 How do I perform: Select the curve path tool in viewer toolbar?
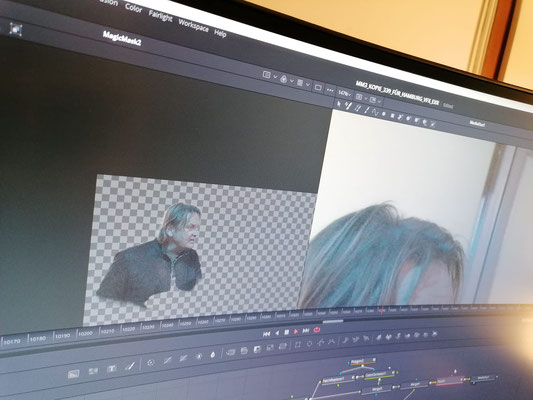[375, 112]
